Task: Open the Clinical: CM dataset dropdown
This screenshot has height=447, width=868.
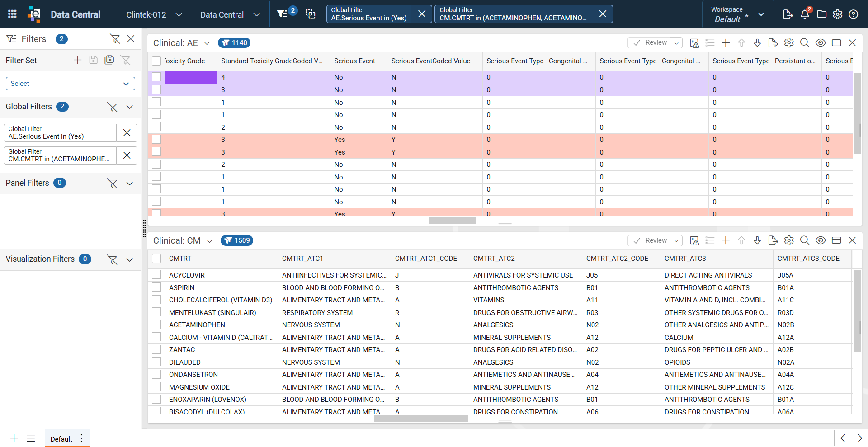Action: tap(209, 241)
